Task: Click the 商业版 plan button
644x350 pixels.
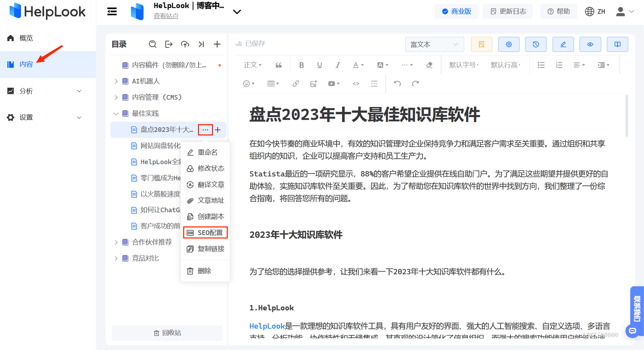Action: click(x=457, y=12)
